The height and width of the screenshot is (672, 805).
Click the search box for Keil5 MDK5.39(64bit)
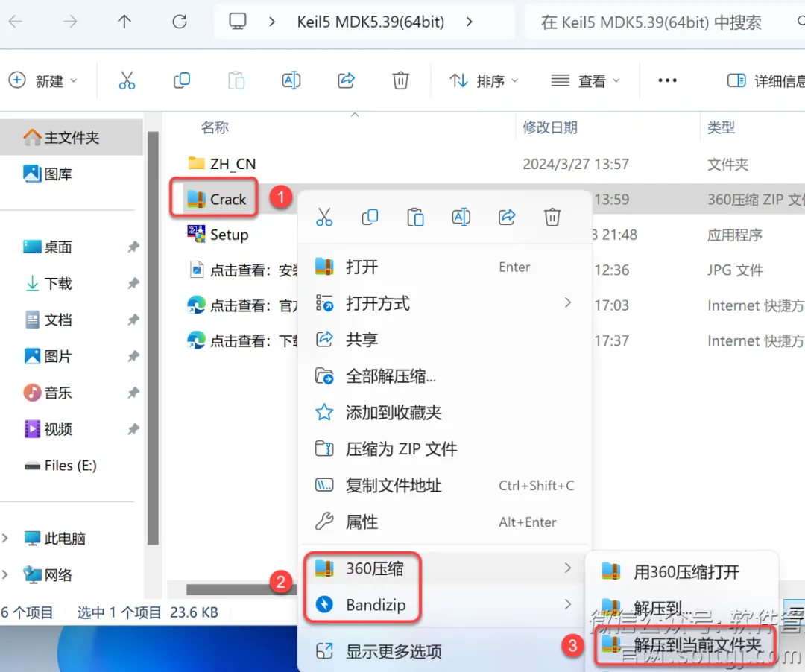click(663, 22)
